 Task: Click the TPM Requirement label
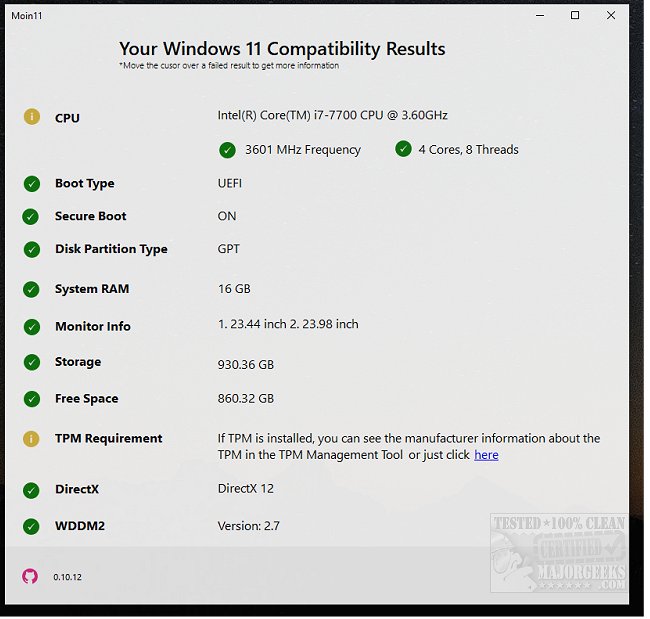pos(109,438)
